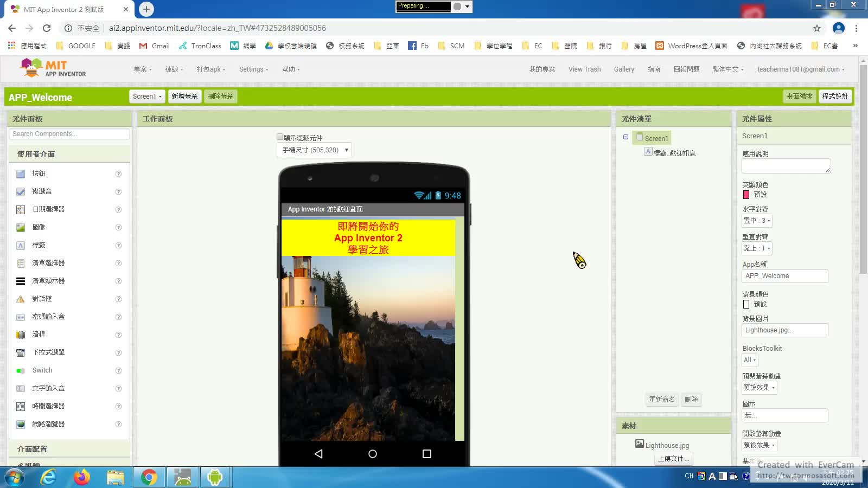This screenshot has width=868, height=488.
Task: Open Firefox from the Windows taskbar
Action: 82,478
